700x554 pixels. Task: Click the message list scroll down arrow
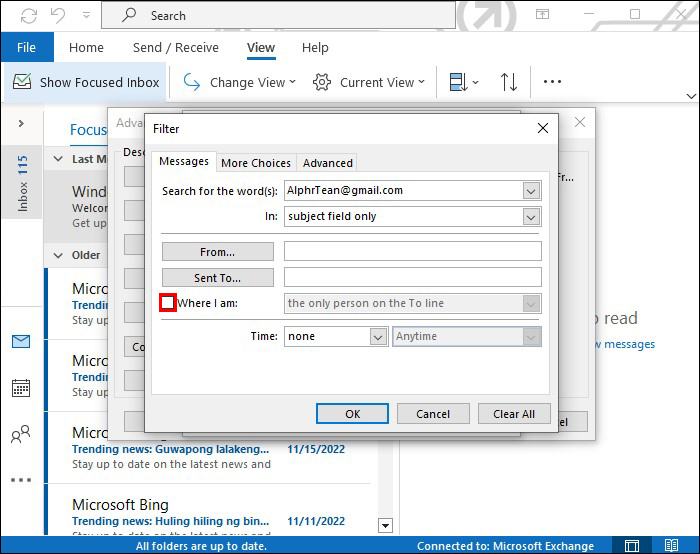(x=385, y=525)
